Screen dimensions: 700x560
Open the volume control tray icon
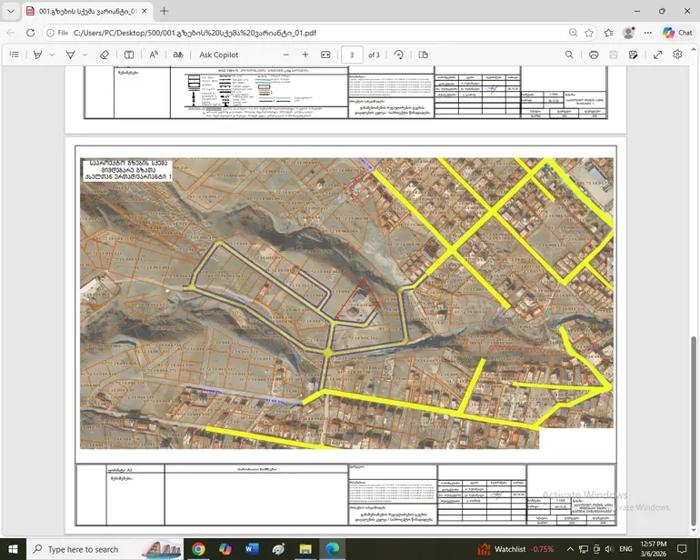(609, 549)
